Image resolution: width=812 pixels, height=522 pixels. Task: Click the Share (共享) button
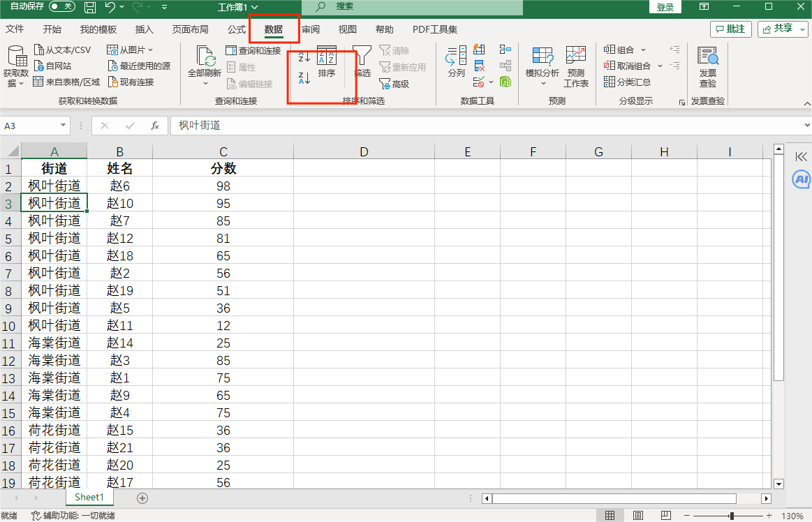(783, 29)
